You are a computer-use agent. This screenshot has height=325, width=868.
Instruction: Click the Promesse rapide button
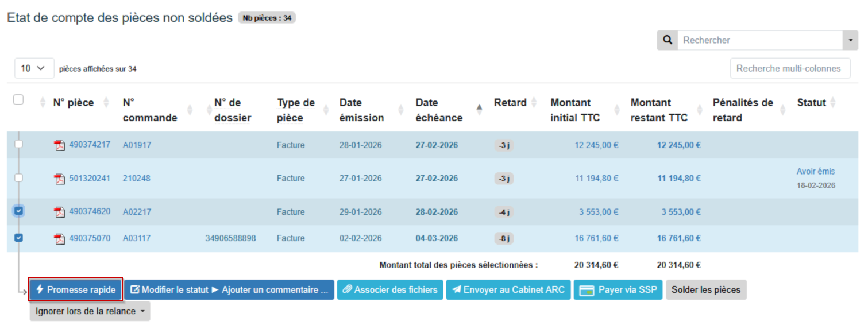click(76, 290)
